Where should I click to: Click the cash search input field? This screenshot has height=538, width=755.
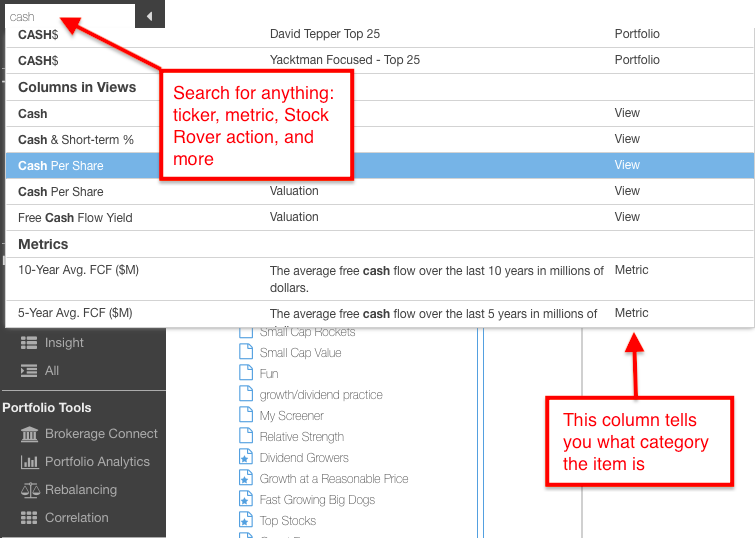[70, 16]
